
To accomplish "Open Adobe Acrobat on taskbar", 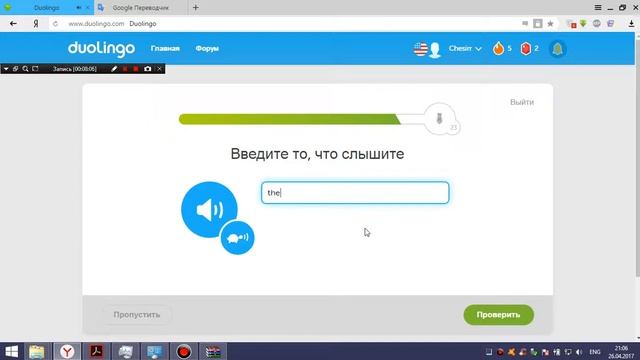I will pyautogui.click(x=96, y=351).
